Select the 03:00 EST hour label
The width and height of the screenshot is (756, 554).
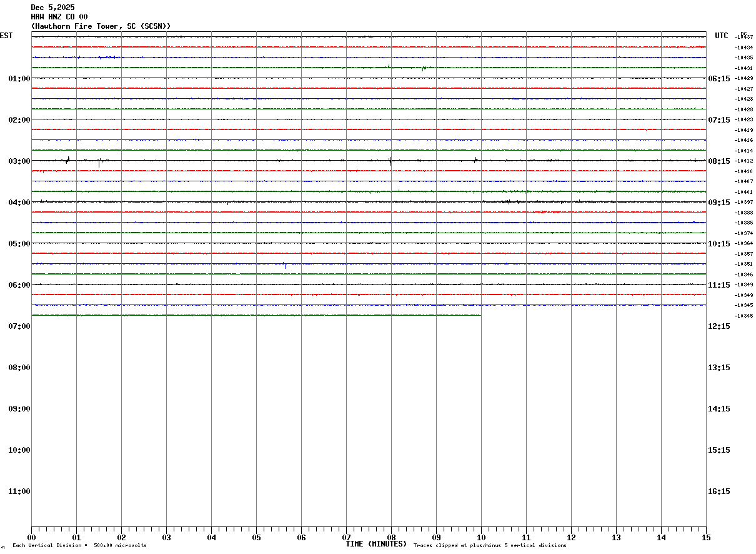coord(19,161)
